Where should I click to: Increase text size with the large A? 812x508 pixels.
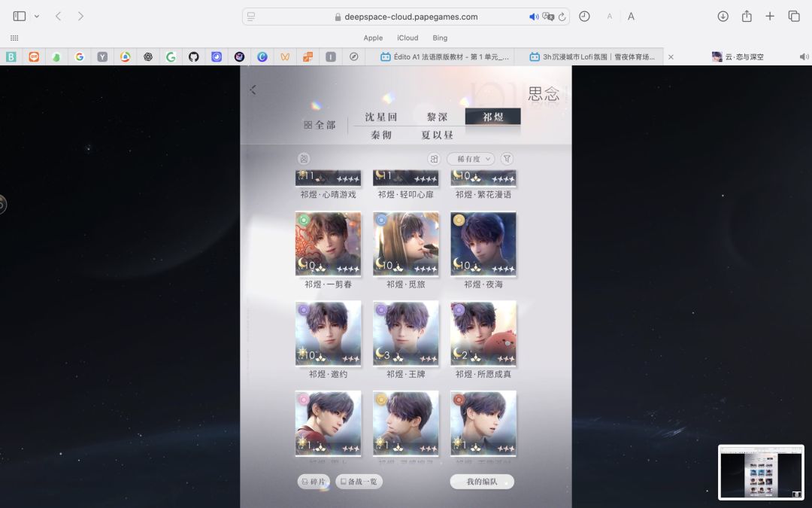(631, 16)
